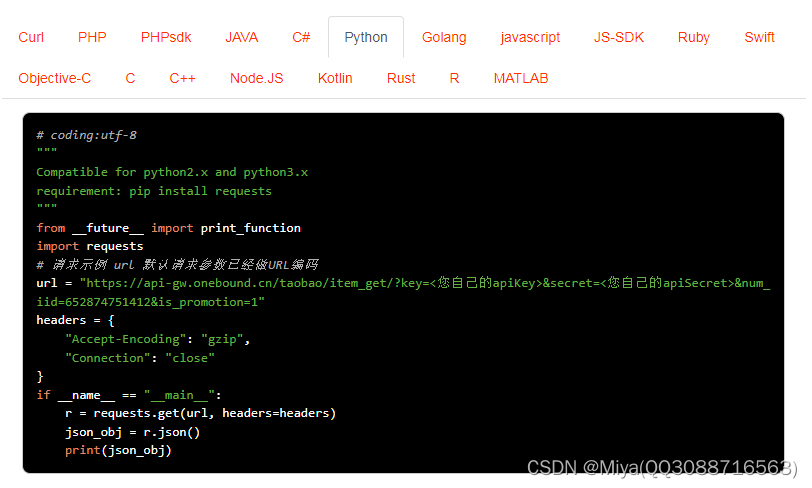Select the Kotlin tab
The height and width of the screenshot is (488, 812).
[x=335, y=78]
